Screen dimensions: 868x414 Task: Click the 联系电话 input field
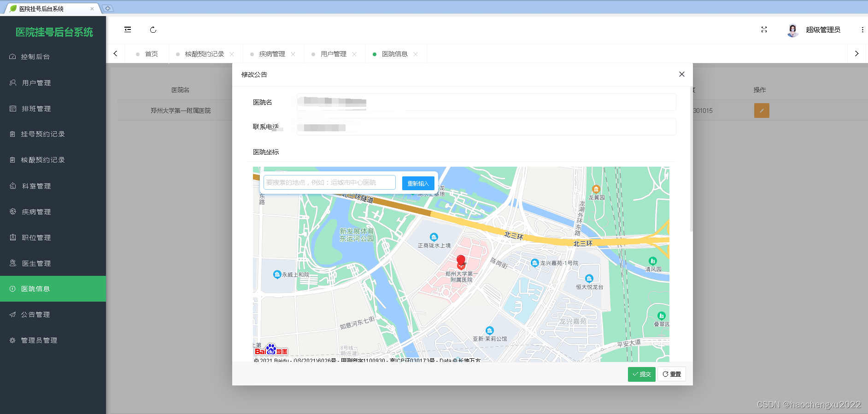click(486, 127)
